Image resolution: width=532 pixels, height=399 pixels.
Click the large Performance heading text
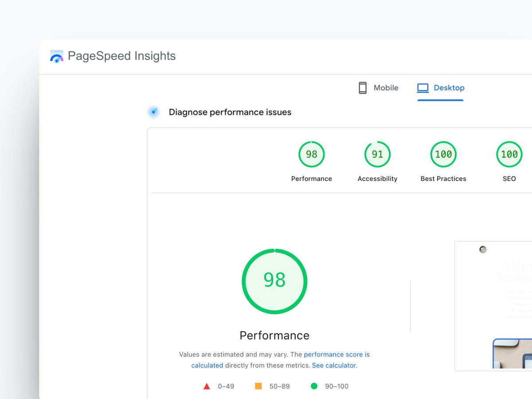tap(274, 335)
